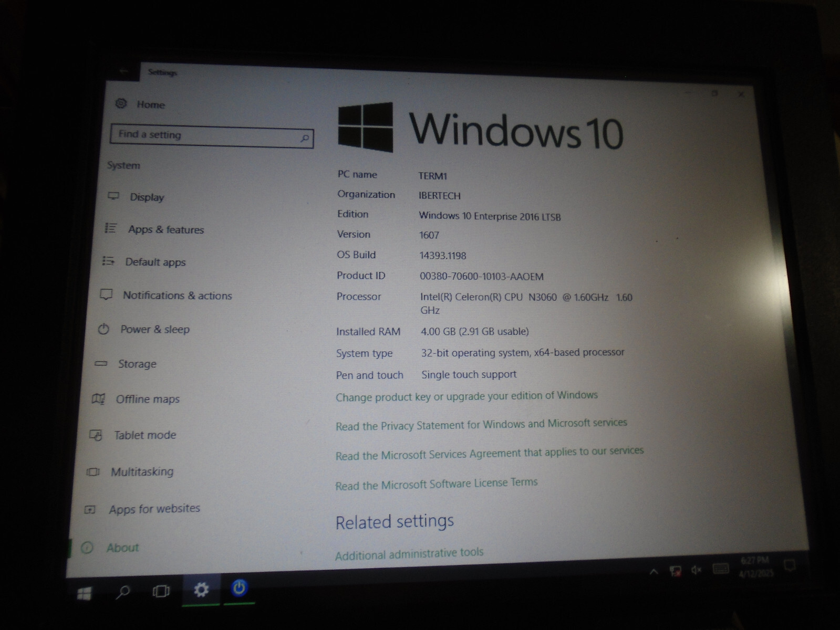Click the Product ID 00380-70600-10103-AAOEM
Image resolution: width=840 pixels, height=630 pixels.
[x=482, y=276]
